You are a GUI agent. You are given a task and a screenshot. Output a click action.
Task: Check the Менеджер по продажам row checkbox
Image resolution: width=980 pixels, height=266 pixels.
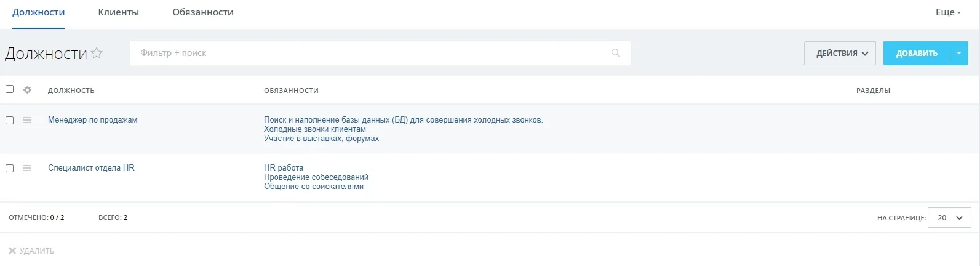click(x=9, y=120)
